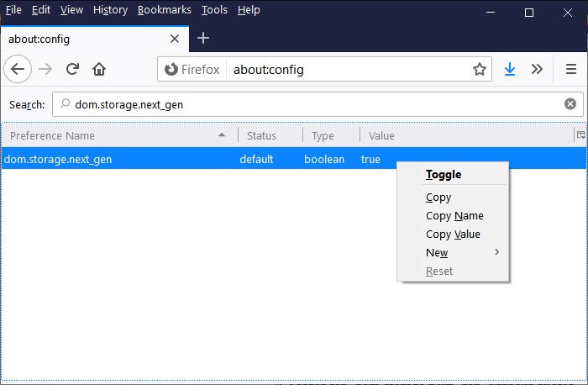Click the 'default' status cell

tap(256, 159)
